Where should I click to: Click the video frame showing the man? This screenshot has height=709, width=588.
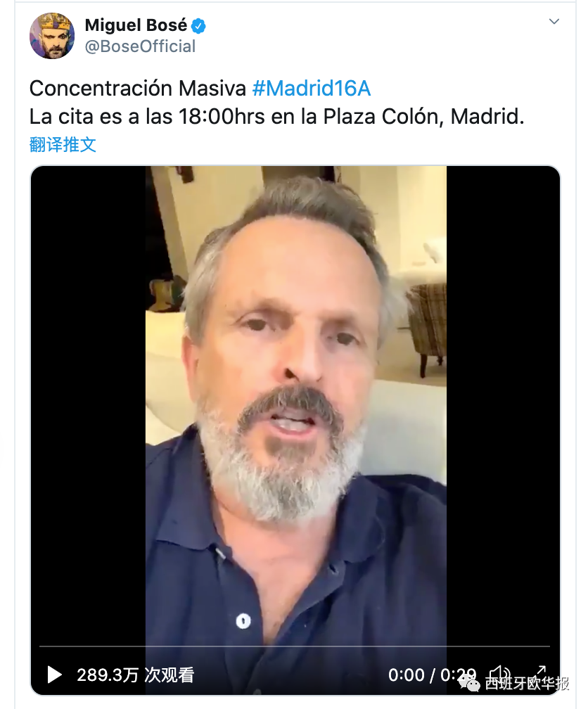296,407
